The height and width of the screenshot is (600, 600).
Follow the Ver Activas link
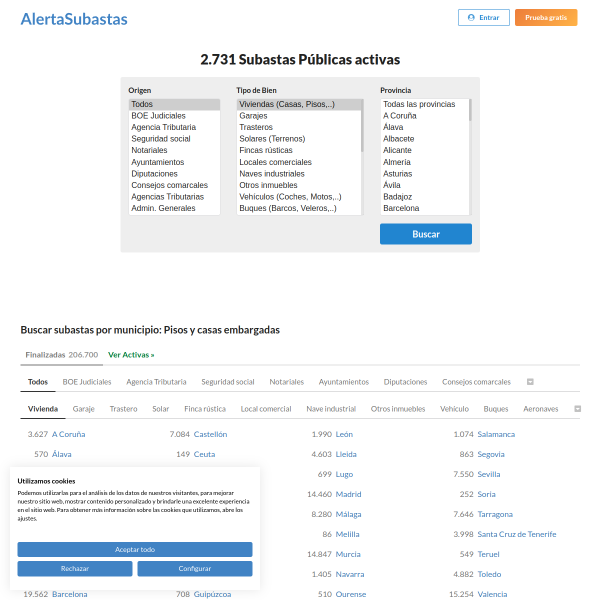[131, 355]
